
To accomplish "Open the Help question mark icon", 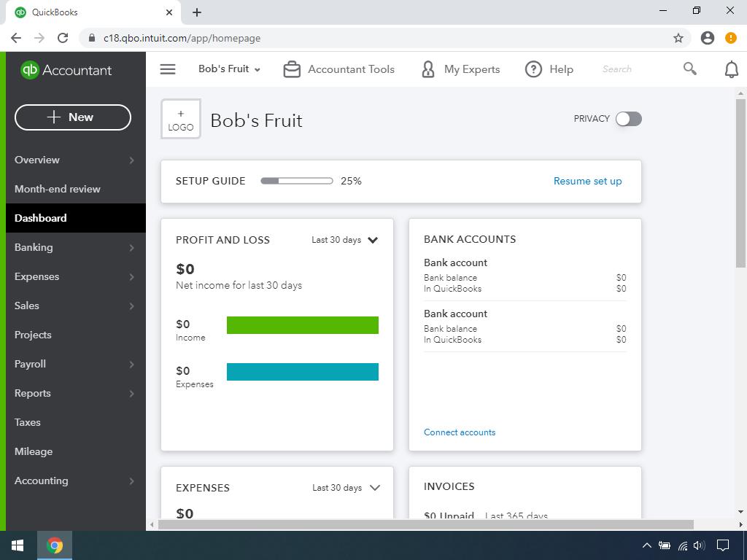I will click(x=534, y=69).
